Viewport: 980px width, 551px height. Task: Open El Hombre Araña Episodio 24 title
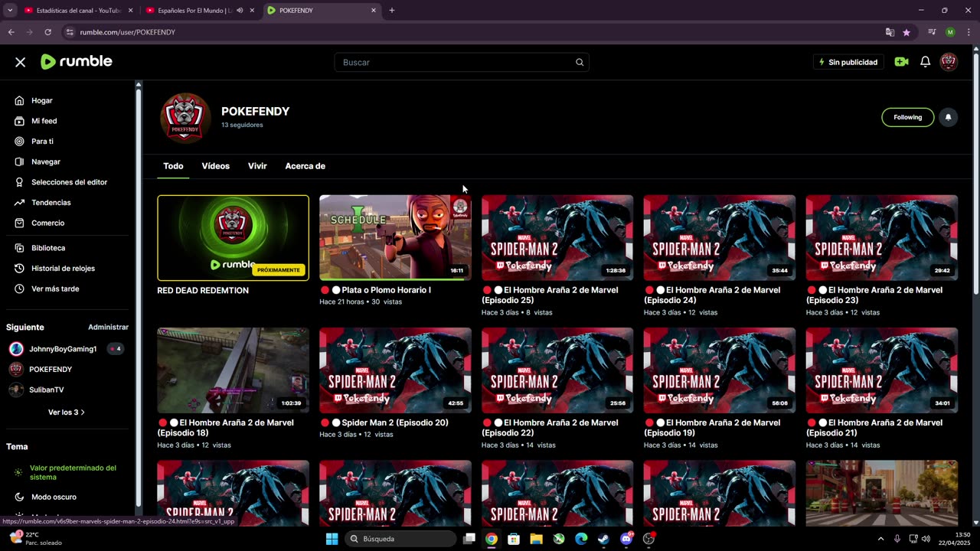click(x=712, y=295)
